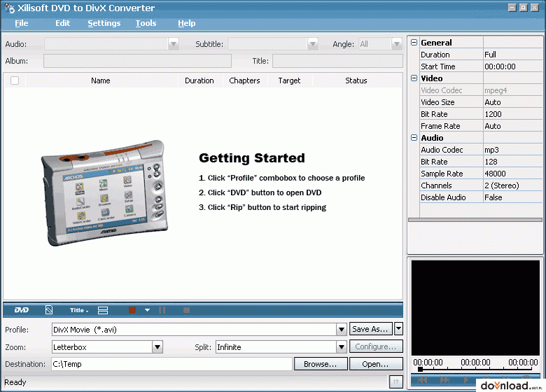Click the Browse... button
This screenshot has height=392, width=546.
point(321,364)
